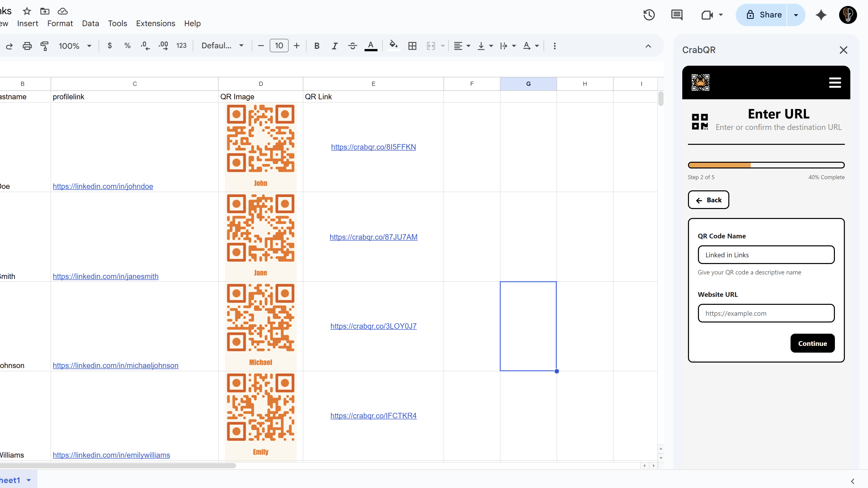Click the Continue button in CrabQR
This screenshot has height=488, width=868.
(812, 343)
